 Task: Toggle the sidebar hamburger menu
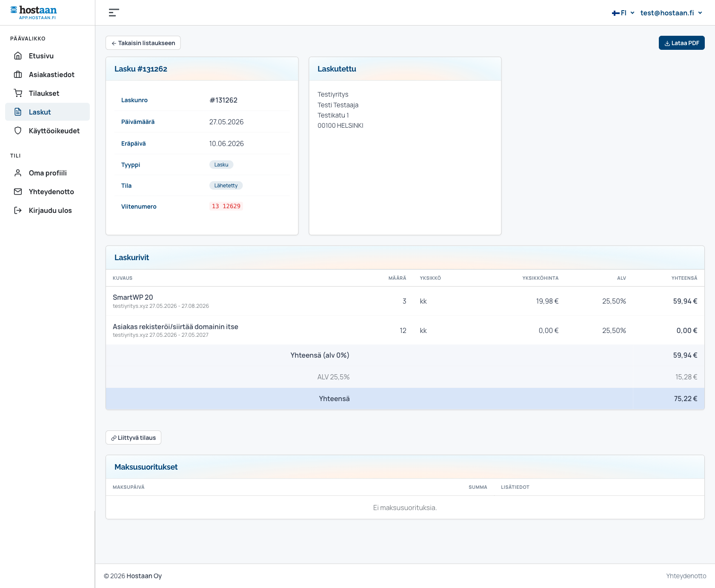pos(114,13)
